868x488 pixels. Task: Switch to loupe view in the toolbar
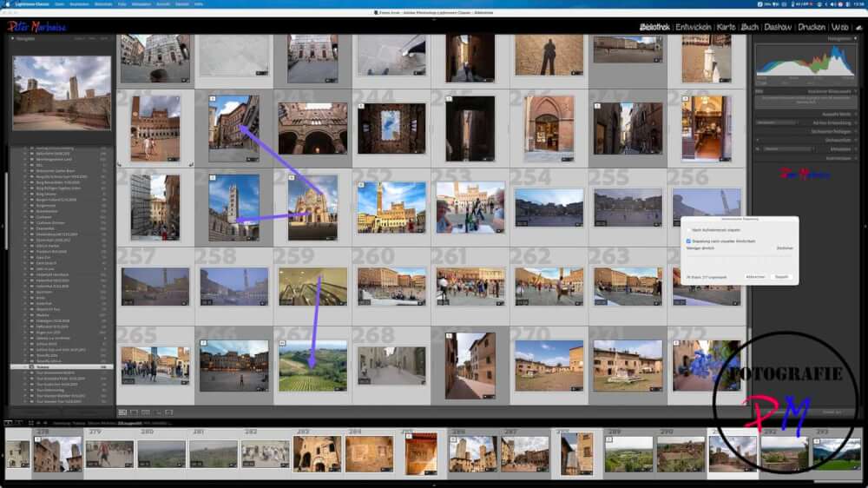click(133, 412)
